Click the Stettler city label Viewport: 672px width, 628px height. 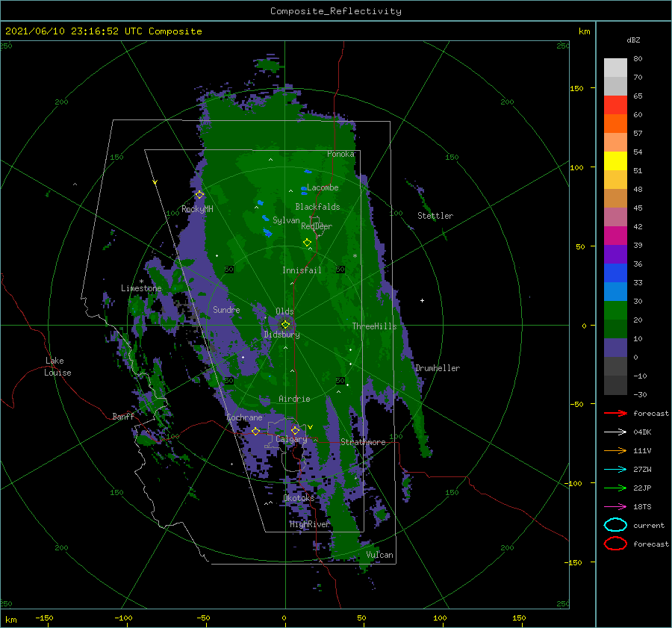[x=435, y=216]
